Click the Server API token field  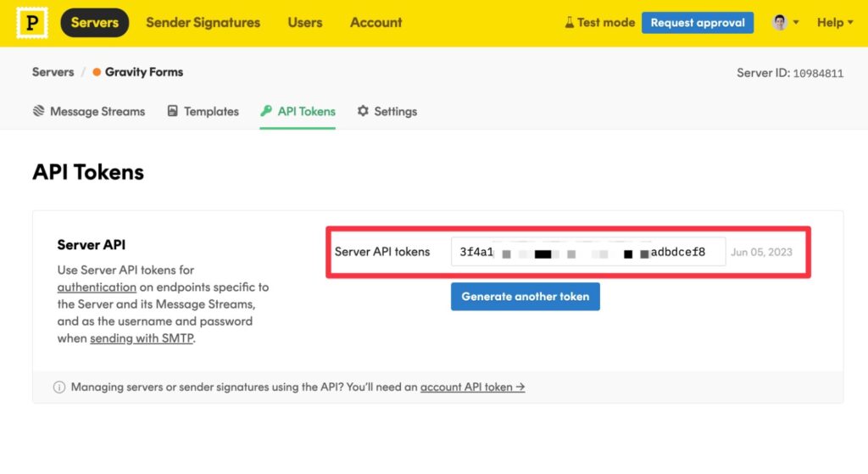(x=587, y=252)
